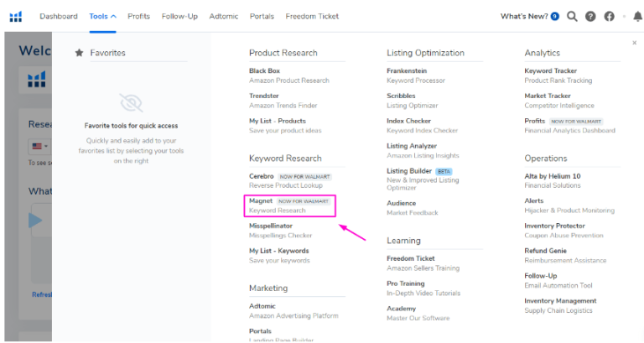Viewport: 644px width, 343px height.
Task: Open Profits in top navigation
Action: click(x=138, y=16)
